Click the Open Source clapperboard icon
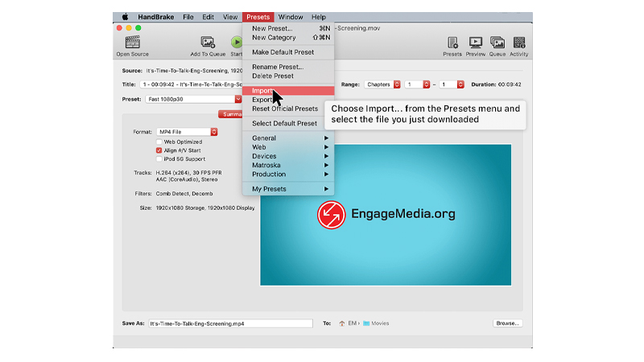Viewport: 644px width, 362px height. pos(132,43)
